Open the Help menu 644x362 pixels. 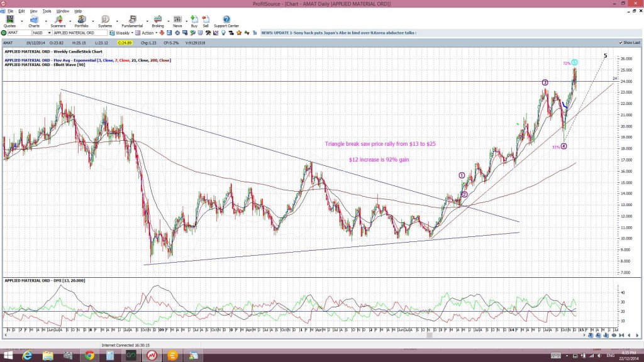[78, 11]
